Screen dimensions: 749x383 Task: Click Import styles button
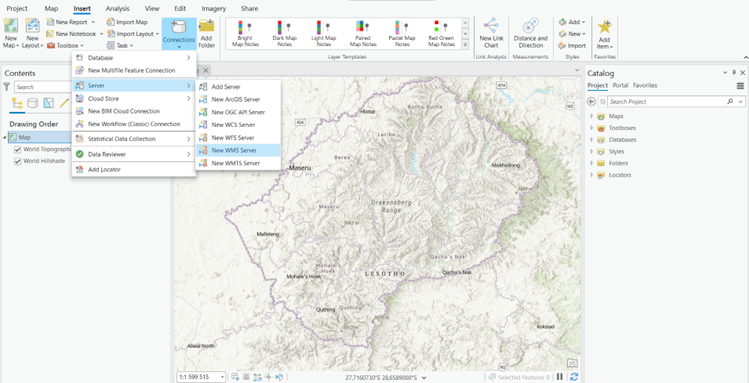pyautogui.click(x=572, y=46)
